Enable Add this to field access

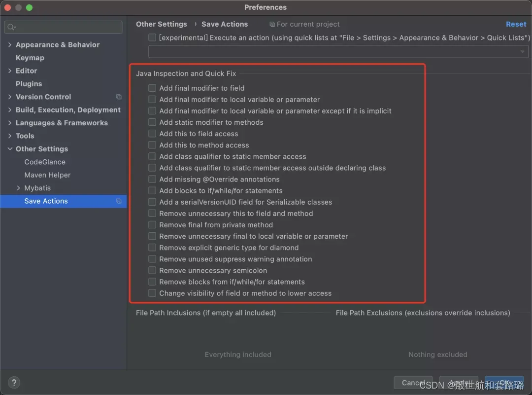tap(152, 134)
